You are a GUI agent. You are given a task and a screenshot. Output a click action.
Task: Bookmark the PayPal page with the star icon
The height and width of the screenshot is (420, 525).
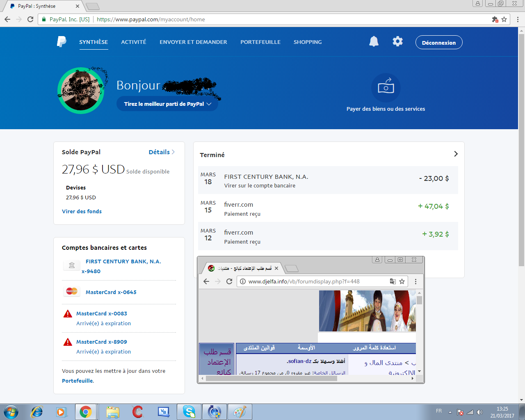click(504, 19)
